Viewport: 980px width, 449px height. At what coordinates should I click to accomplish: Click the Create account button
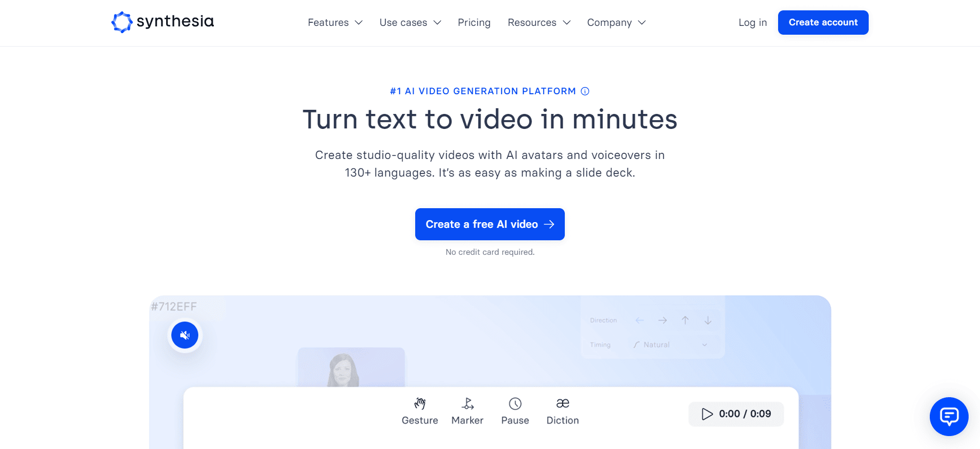click(x=823, y=22)
